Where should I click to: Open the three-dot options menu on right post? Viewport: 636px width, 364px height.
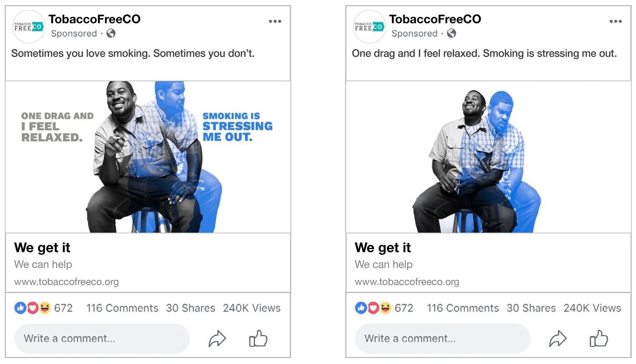point(615,21)
